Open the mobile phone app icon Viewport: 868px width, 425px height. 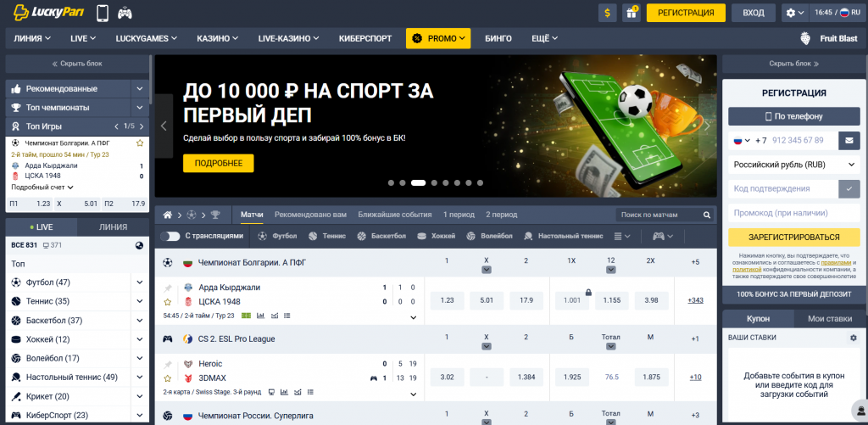(103, 13)
